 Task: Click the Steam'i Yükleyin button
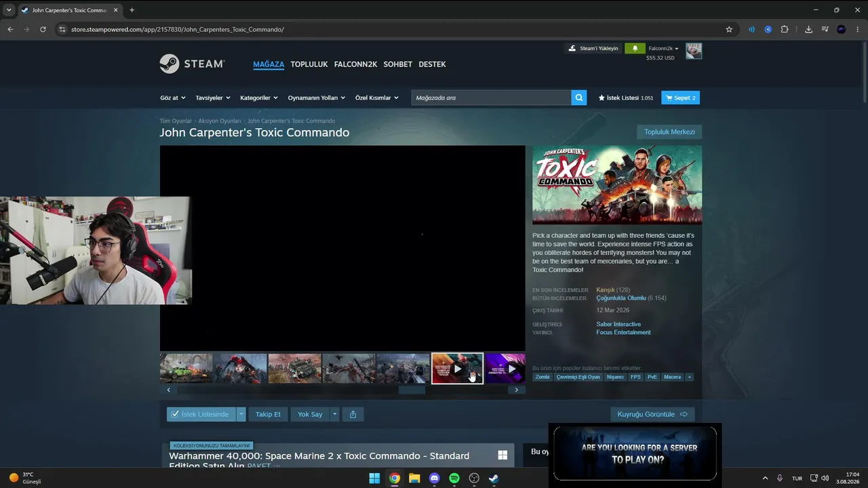(x=593, y=48)
